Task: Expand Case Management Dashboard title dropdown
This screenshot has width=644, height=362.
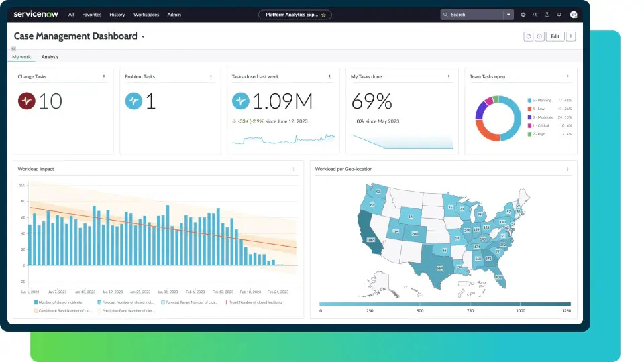Action: point(143,37)
